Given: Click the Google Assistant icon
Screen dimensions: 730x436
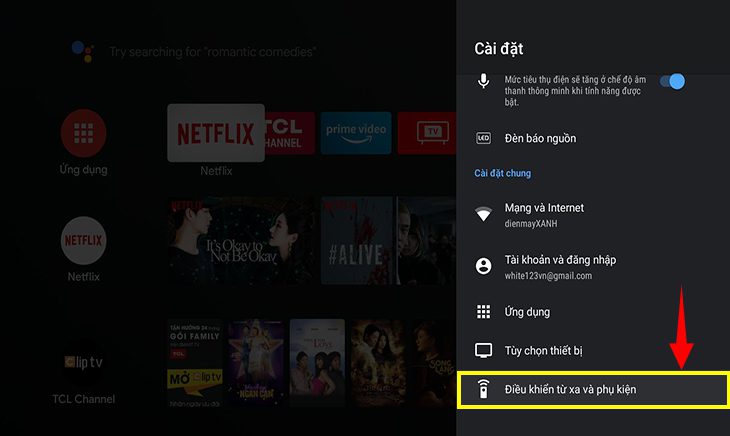Looking at the screenshot, I should point(82,51).
